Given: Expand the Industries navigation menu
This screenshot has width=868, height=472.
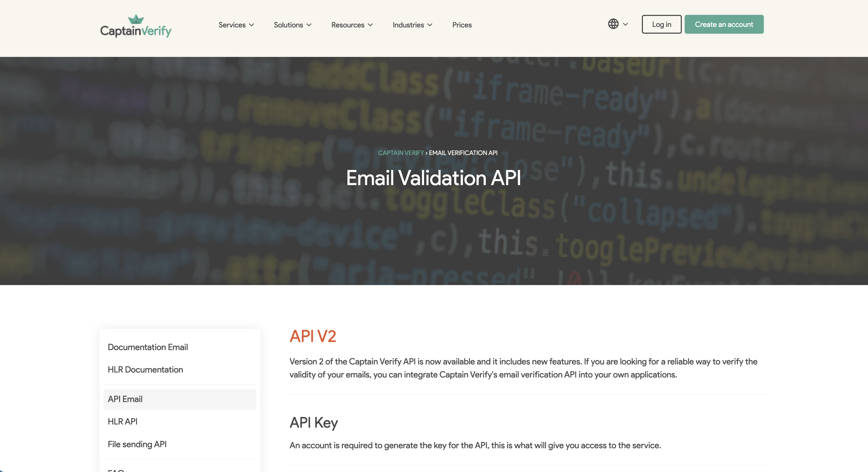Looking at the screenshot, I should [412, 25].
